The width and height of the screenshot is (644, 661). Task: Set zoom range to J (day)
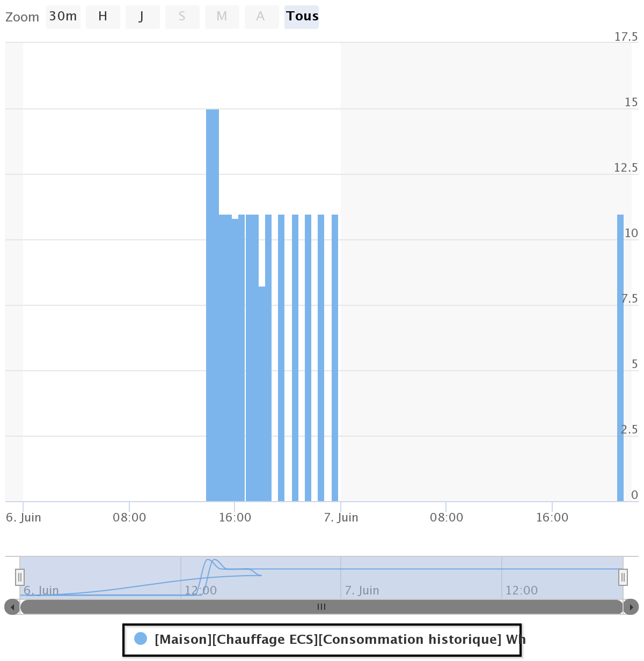coord(143,17)
